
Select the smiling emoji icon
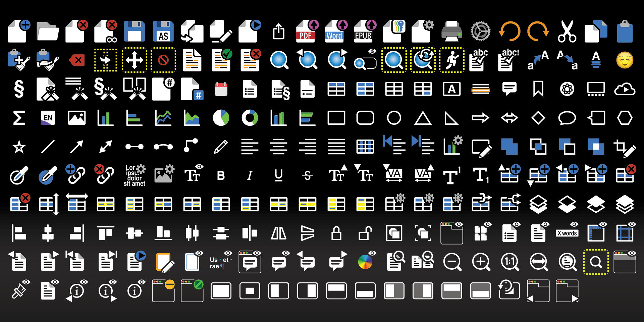[x=625, y=60]
